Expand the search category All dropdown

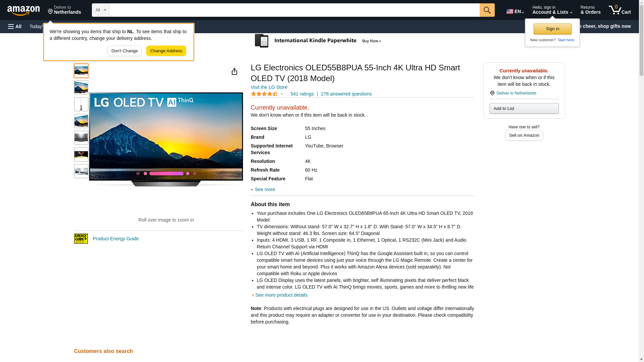pos(100,10)
